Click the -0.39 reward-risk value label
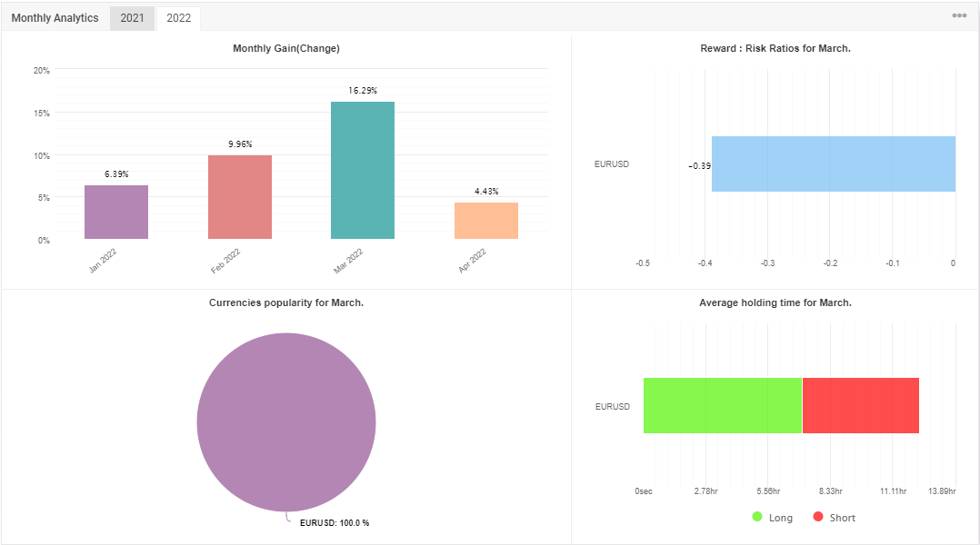Screen dimensions: 980x545 [699, 166]
